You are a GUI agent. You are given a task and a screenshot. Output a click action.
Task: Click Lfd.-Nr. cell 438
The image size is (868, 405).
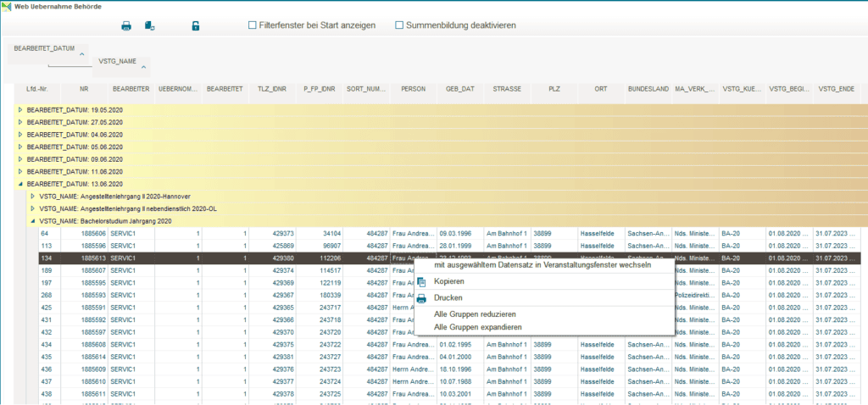50,393
